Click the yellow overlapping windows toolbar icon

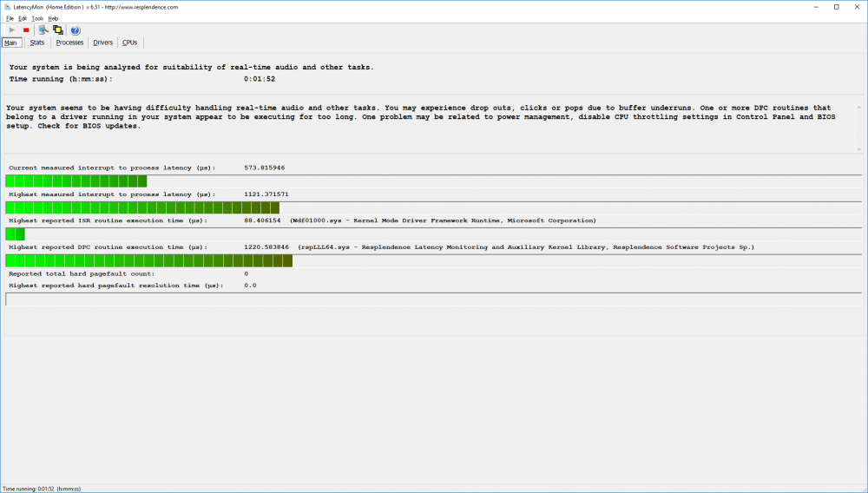pyautogui.click(x=58, y=30)
